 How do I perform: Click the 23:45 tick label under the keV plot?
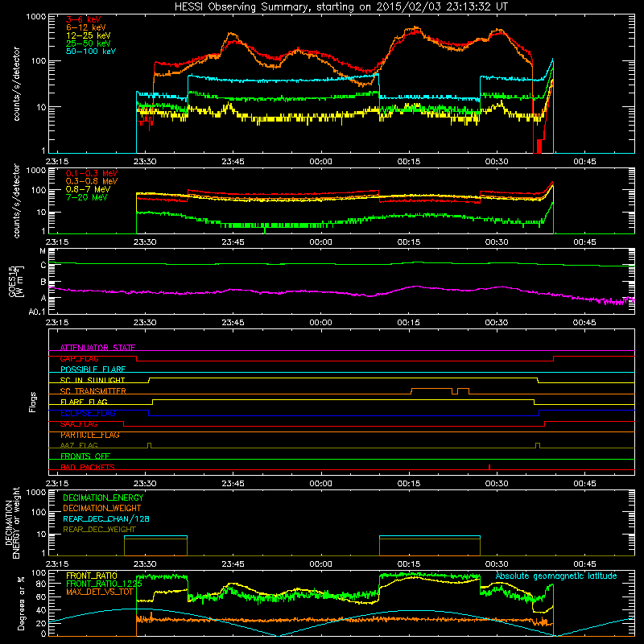[233, 162]
